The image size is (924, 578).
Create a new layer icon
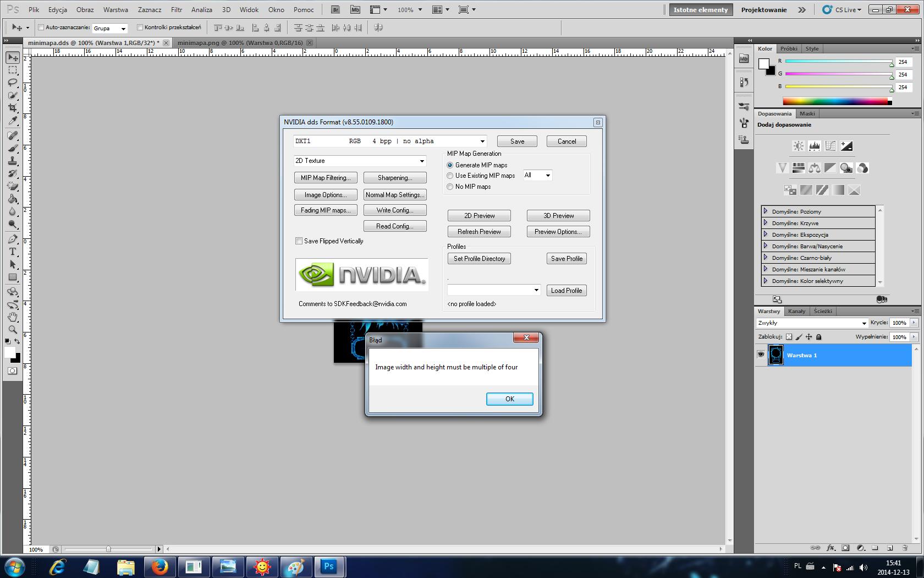pos(890,548)
